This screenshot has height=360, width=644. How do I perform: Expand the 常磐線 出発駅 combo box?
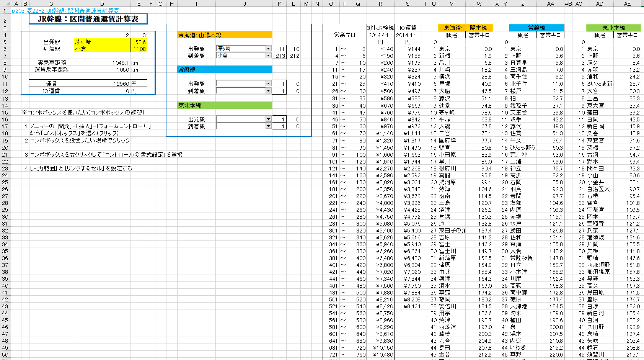tap(268, 83)
